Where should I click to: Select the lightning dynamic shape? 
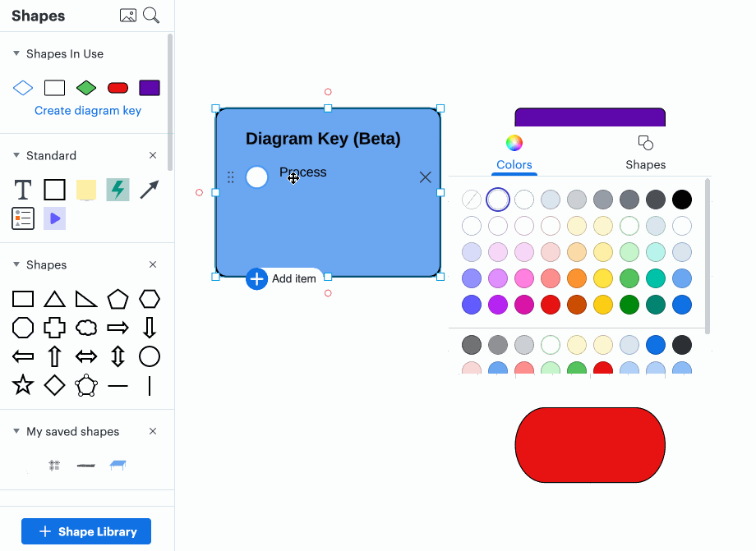point(118,190)
